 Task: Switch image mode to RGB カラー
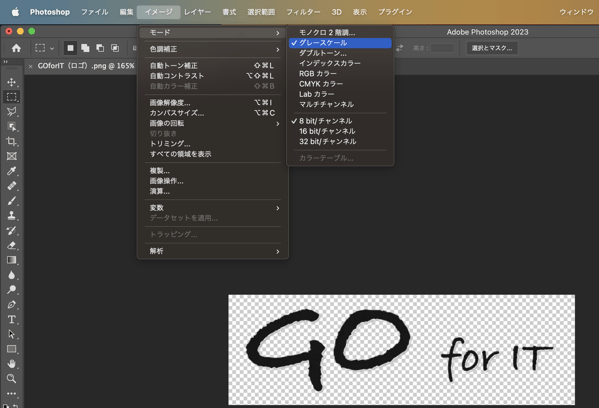340,73
